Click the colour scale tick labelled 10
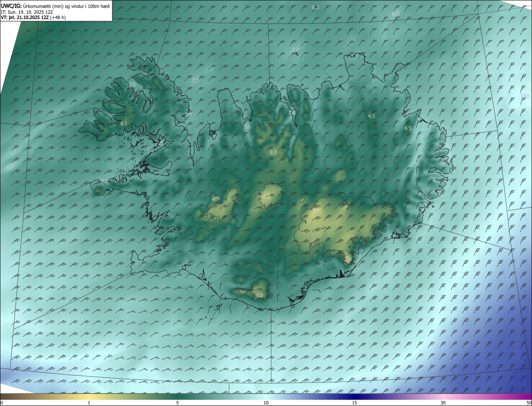The image size is (532, 406). pos(266,403)
